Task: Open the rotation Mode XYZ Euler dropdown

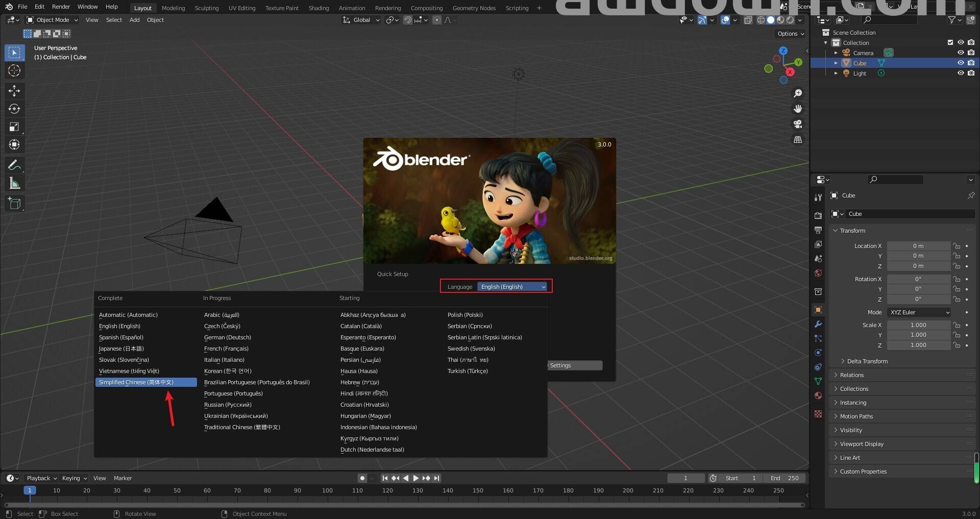Action: coord(919,312)
